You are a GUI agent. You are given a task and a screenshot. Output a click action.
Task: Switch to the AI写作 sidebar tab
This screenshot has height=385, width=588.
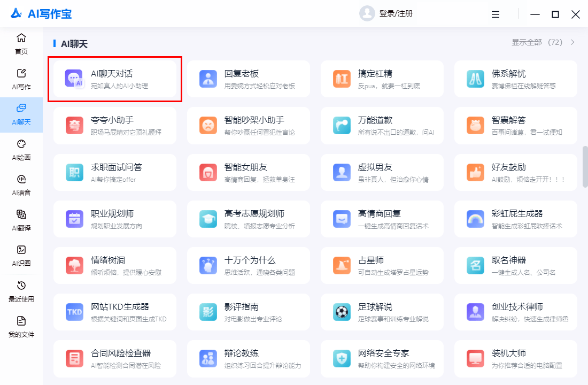pos(21,79)
